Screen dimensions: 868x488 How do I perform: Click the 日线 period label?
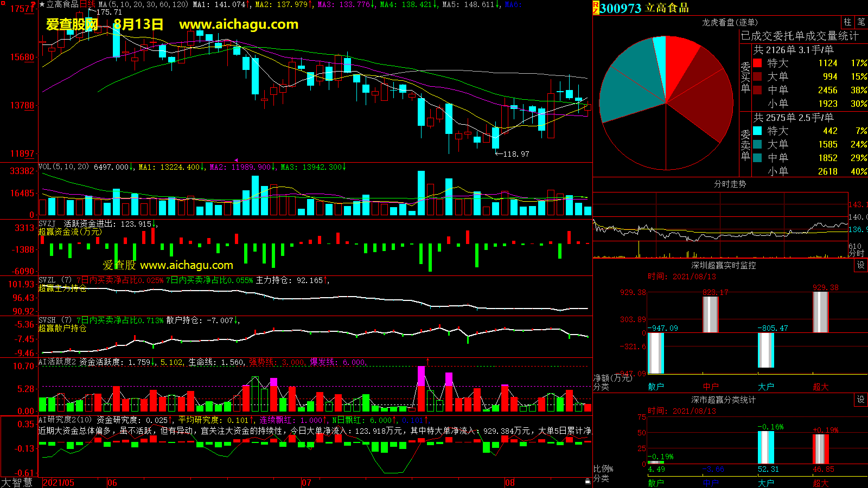coord(87,4)
